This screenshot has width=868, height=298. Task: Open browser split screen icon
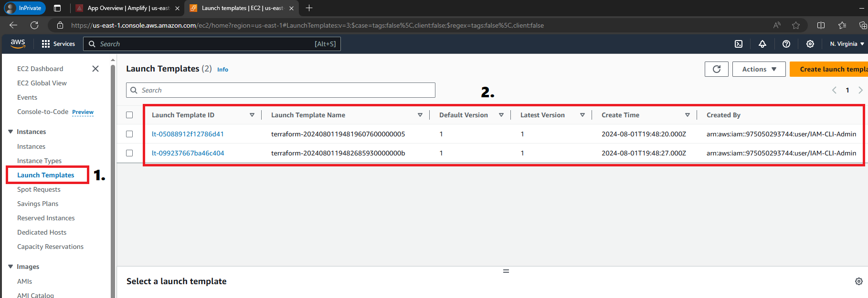click(821, 25)
